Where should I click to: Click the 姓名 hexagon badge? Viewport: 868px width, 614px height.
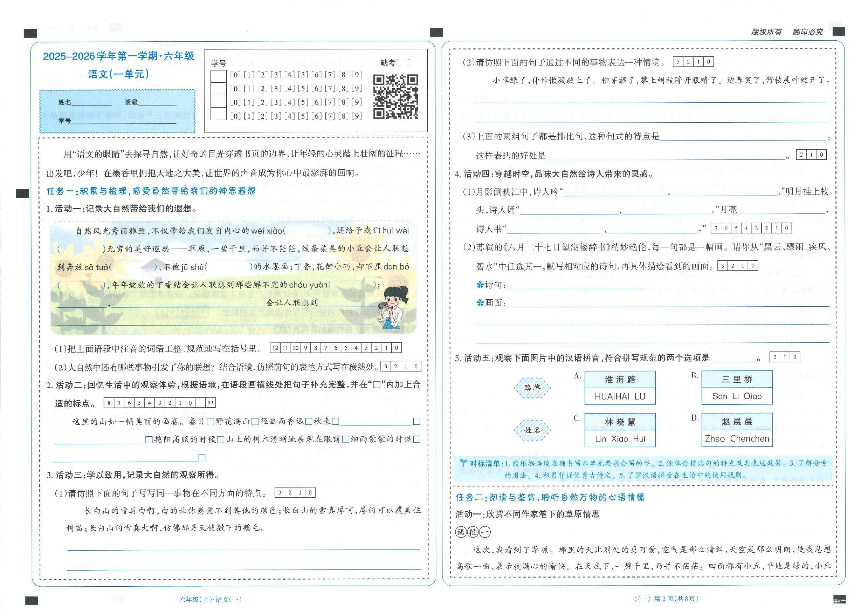(x=532, y=430)
